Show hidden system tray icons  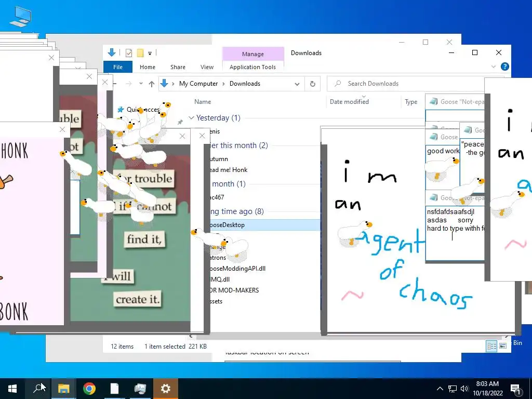[440, 389]
